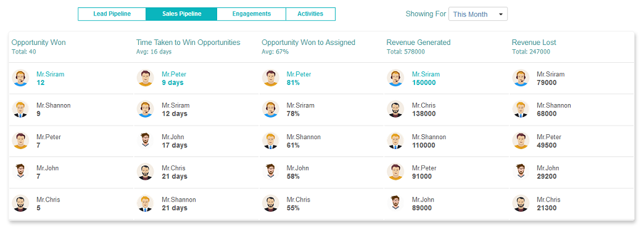The height and width of the screenshot is (231, 644).
Task: Click Mr.John's avatar beside 29200 lost
Action: [521, 172]
